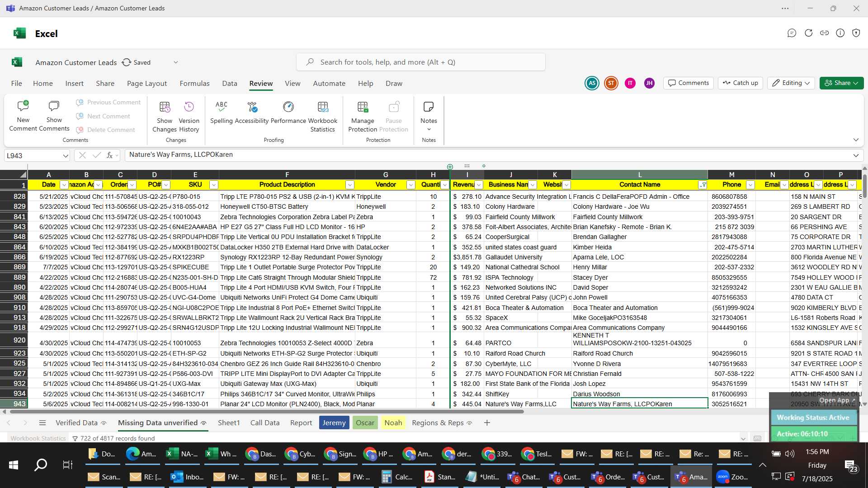Click the insert function fx icon
This screenshot has height=488, width=868.
[x=109, y=155]
